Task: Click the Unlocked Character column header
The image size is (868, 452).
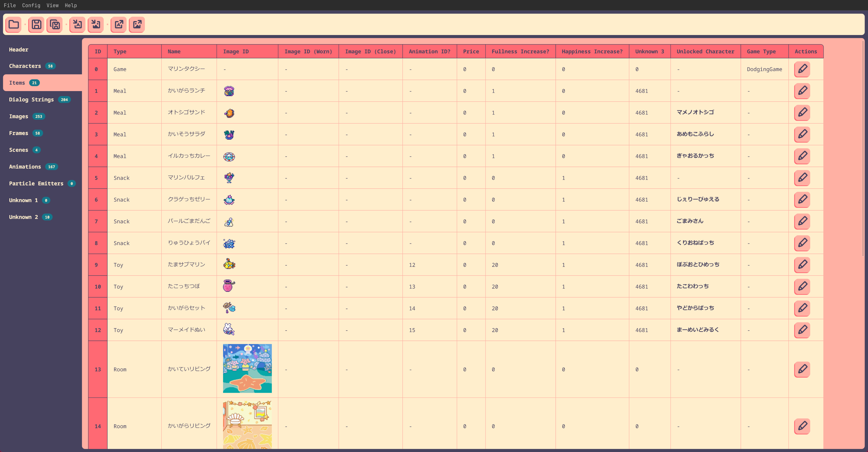Action: point(706,51)
